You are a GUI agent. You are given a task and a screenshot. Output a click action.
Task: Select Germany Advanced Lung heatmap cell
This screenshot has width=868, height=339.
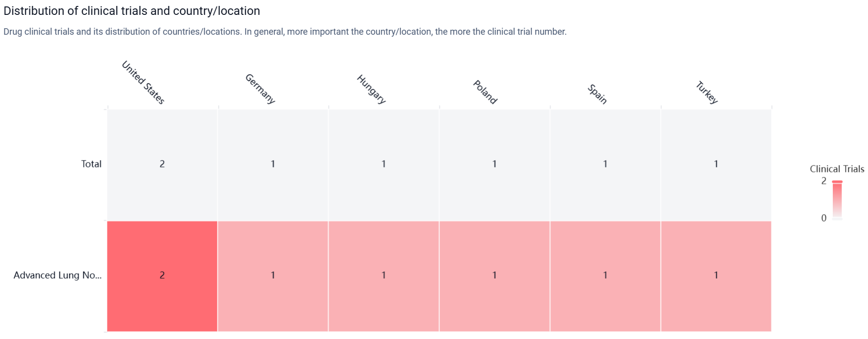273,276
